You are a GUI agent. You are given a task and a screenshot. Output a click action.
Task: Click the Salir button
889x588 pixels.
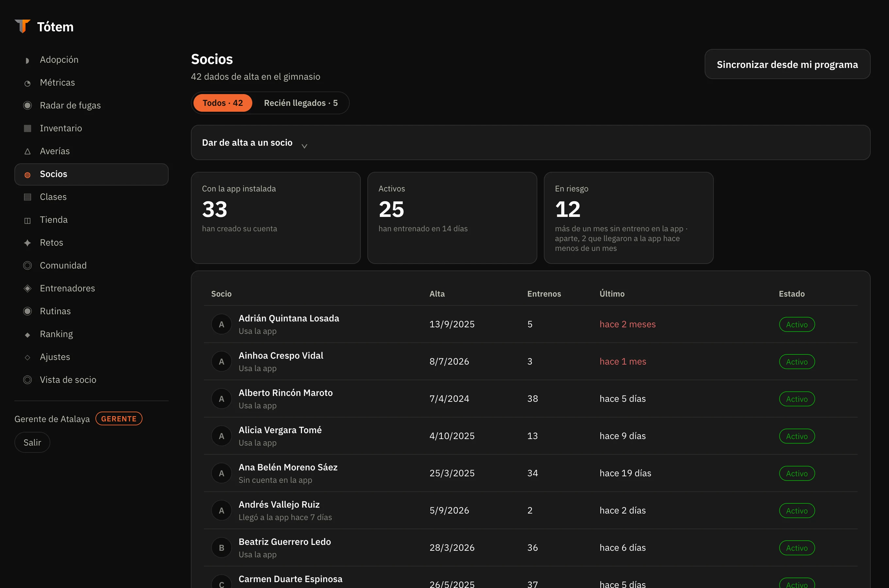click(32, 443)
